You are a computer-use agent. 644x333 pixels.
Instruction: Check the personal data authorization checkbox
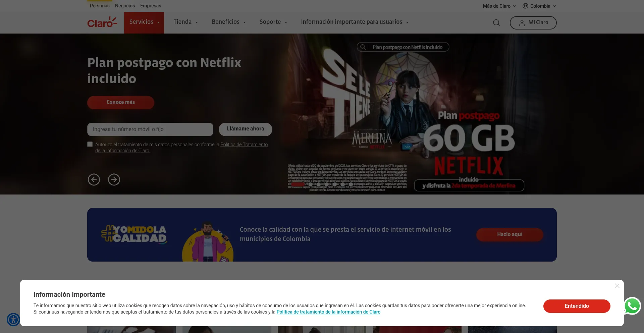[90, 144]
